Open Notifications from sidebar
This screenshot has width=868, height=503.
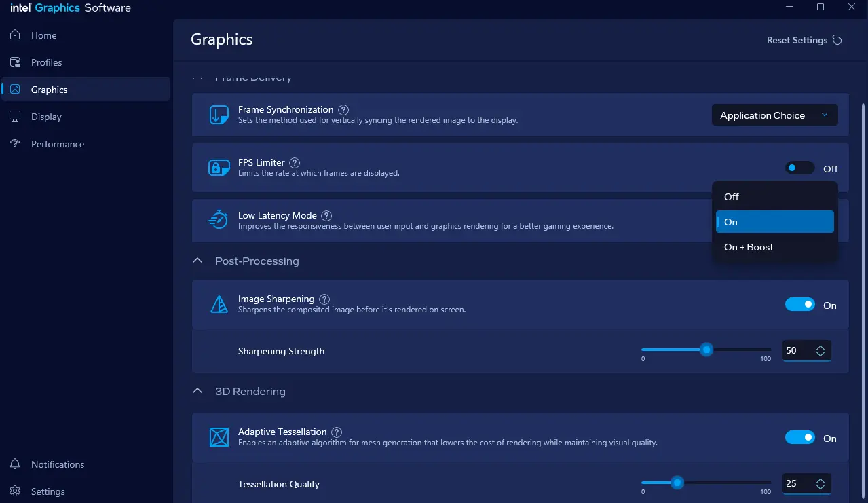pyautogui.click(x=86, y=464)
